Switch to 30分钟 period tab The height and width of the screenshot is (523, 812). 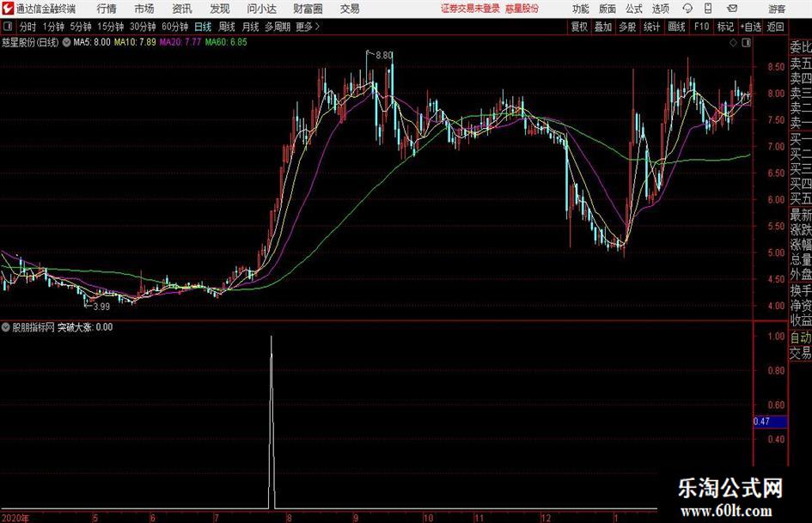pyautogui.click(x=143, y=27)
